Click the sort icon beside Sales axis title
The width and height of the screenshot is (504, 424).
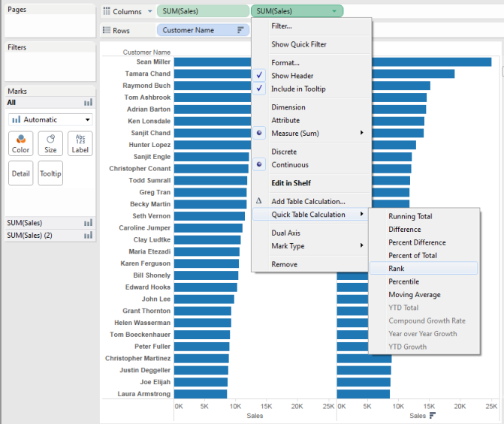pos(433,416)
